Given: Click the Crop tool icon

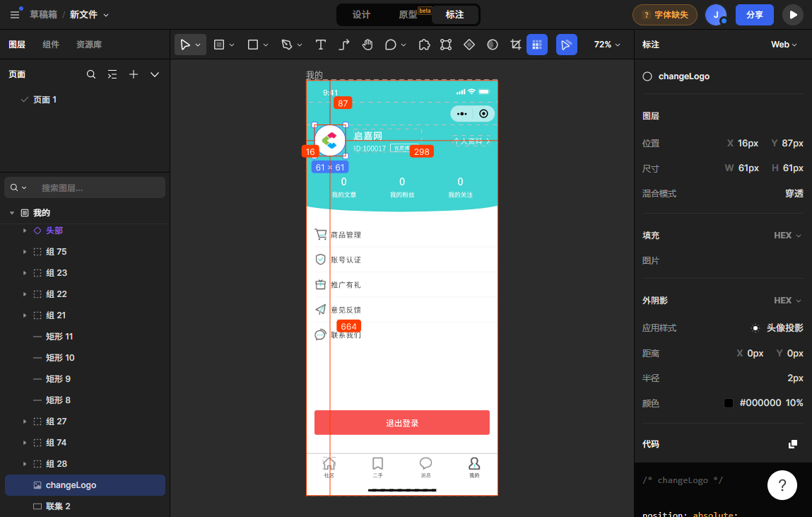Looking at the screenshot, I should (x=515, y=45).
